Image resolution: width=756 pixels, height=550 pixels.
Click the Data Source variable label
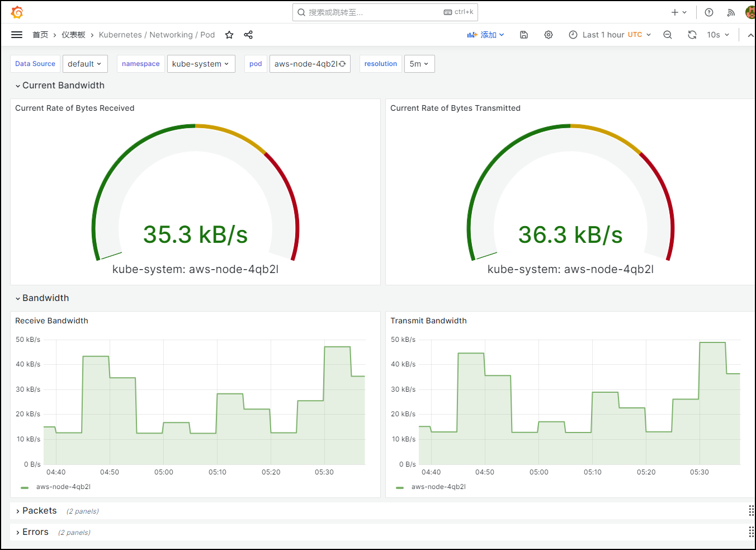pos(35,64)
